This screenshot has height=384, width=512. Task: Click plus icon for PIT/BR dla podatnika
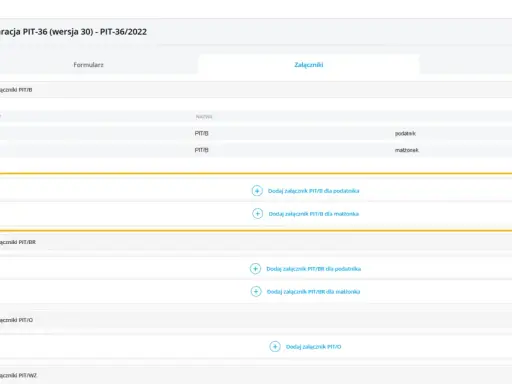(255, 269)
